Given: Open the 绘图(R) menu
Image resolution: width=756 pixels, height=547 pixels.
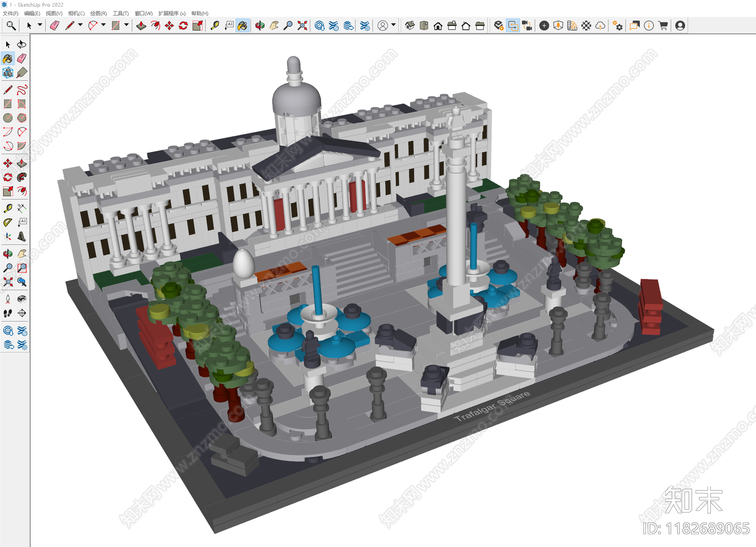Looking at the screenshot, I should click(x=98, y=13).
